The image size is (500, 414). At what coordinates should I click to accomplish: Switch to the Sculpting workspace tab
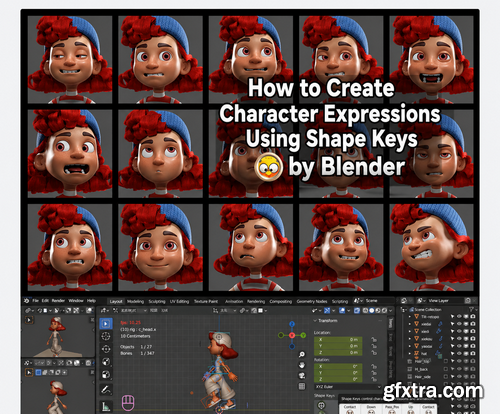(x=157, y=301)
